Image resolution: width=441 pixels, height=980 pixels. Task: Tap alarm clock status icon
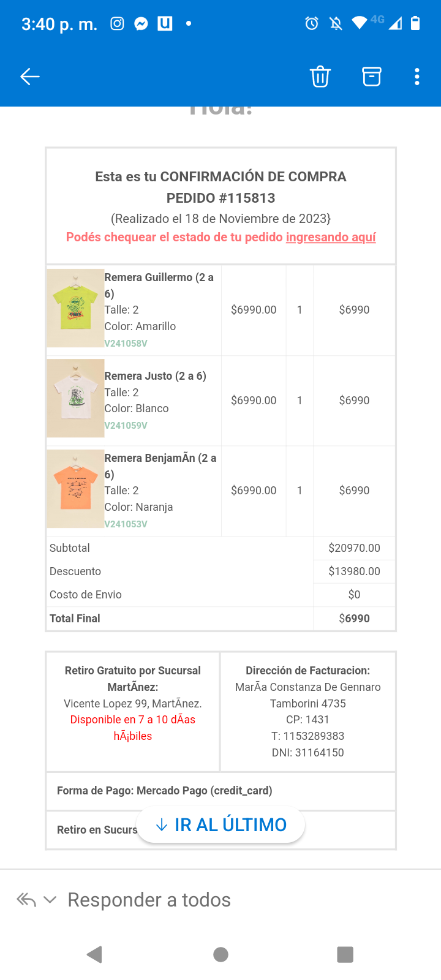(312, 24)
